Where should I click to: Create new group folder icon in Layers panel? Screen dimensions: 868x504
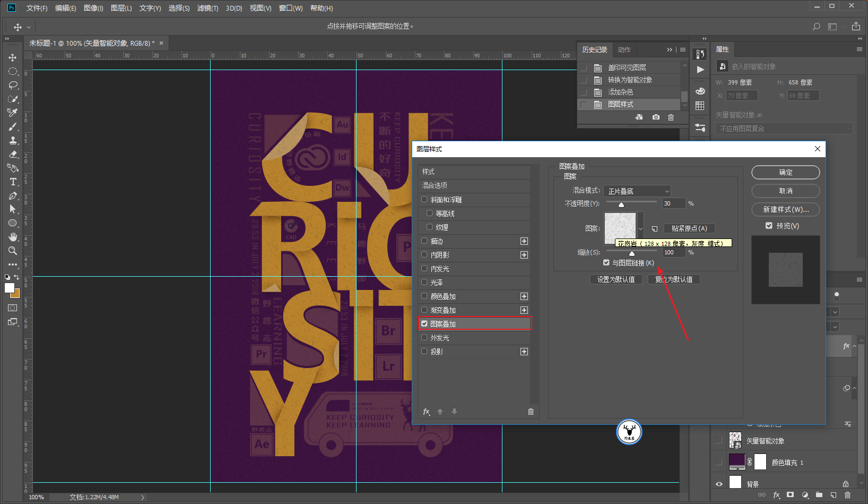point(819,495)
